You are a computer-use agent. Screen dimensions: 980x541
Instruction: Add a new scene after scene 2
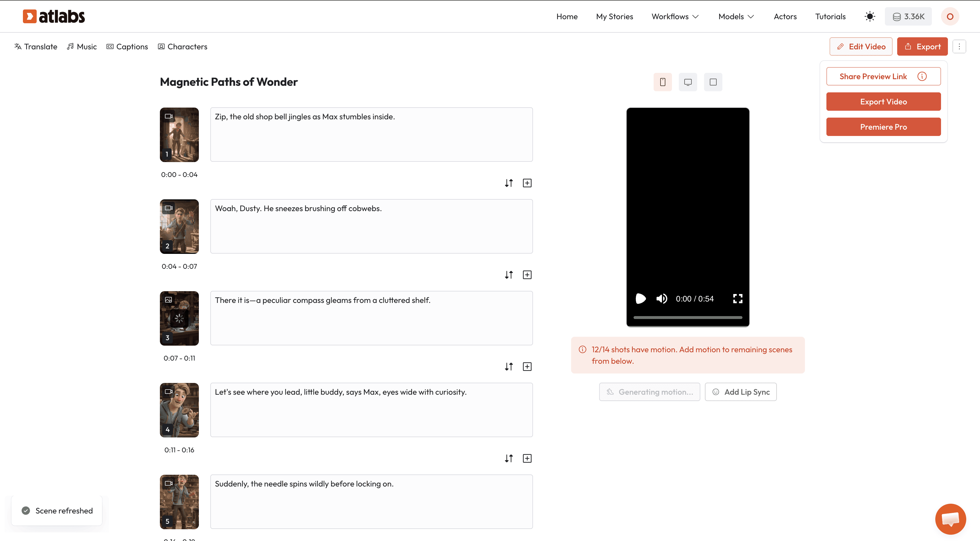(527, 275)
